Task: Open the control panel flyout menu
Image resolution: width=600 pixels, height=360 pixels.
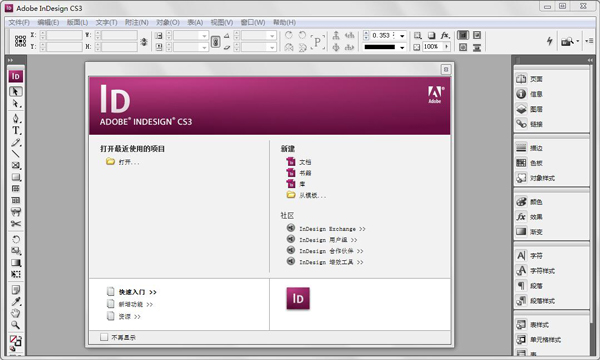Action: (x=589, y=41)
